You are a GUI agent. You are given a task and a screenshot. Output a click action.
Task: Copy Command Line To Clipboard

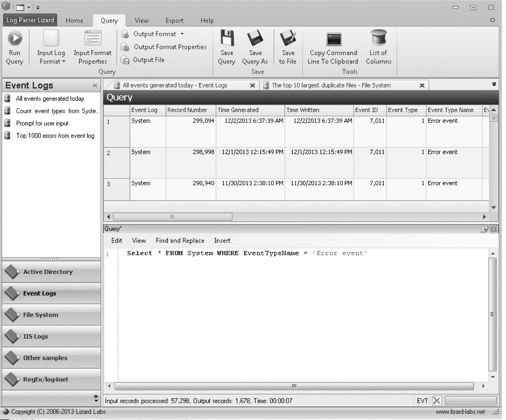pyautogui.click(x=333, y=48)
